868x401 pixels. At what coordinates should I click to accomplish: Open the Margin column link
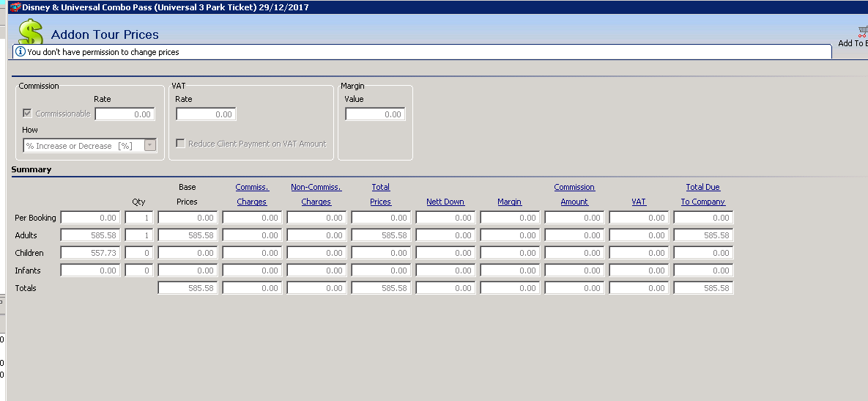click(509, 202)
